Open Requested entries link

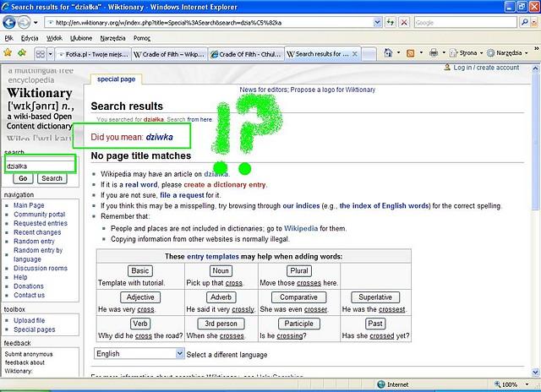click(x=41, y=223)
